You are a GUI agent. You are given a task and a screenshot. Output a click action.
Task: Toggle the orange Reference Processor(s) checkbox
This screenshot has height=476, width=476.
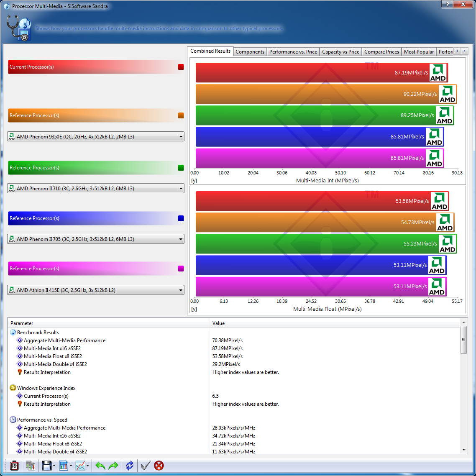pos(181,115)
